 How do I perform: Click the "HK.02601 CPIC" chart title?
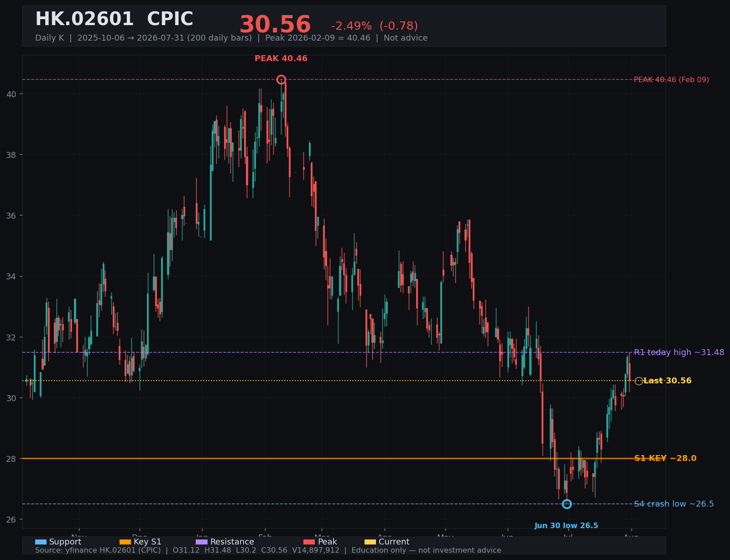(x=114, y=20)
